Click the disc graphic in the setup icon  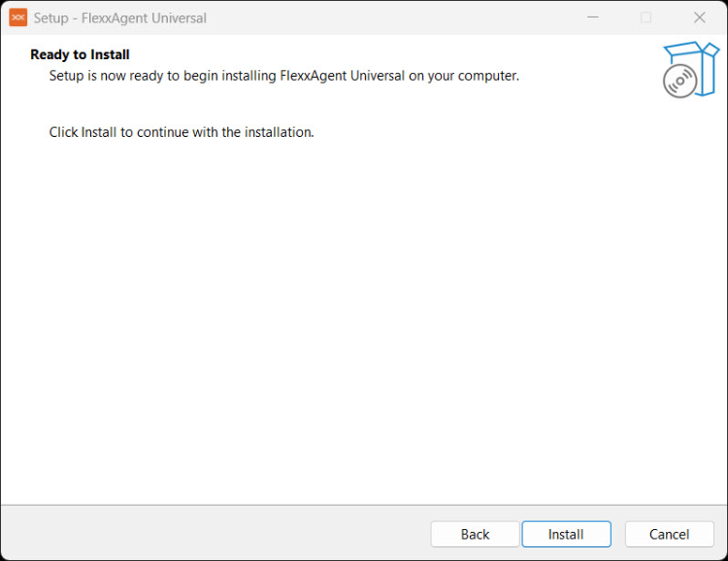coord(679,82)
